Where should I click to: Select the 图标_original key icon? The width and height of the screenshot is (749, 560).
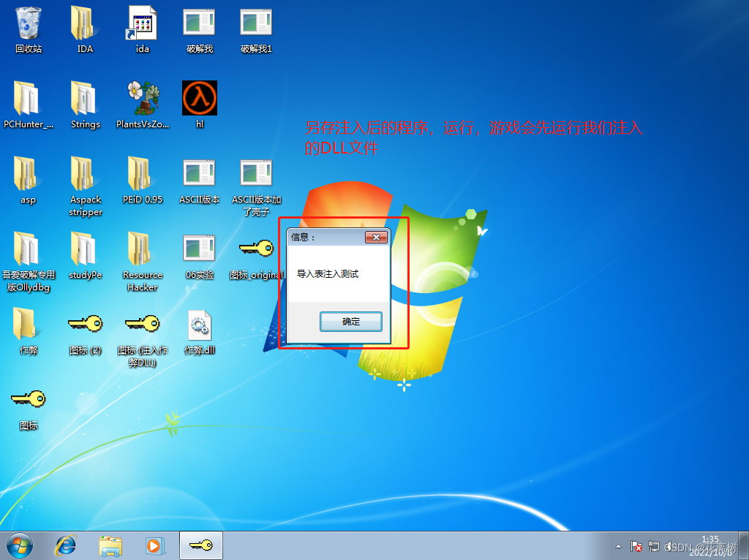click(x=256, y=249)
